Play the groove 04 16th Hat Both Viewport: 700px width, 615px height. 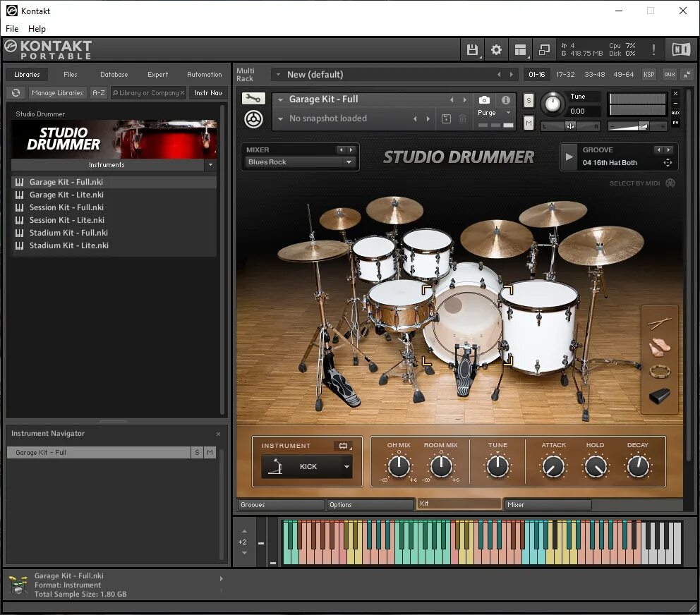pyautogui.click(x=569, y=157)
